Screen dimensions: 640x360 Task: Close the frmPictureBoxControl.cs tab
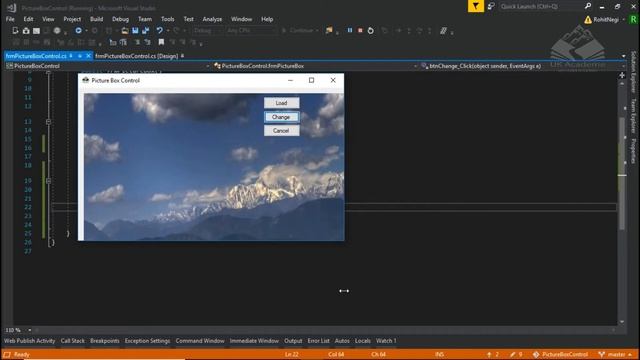click(88, 56)
